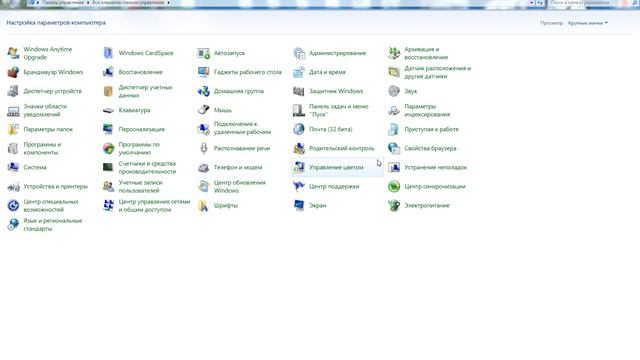
Task: Click Центр обновления Windows link
Action: tap(240, 187)
